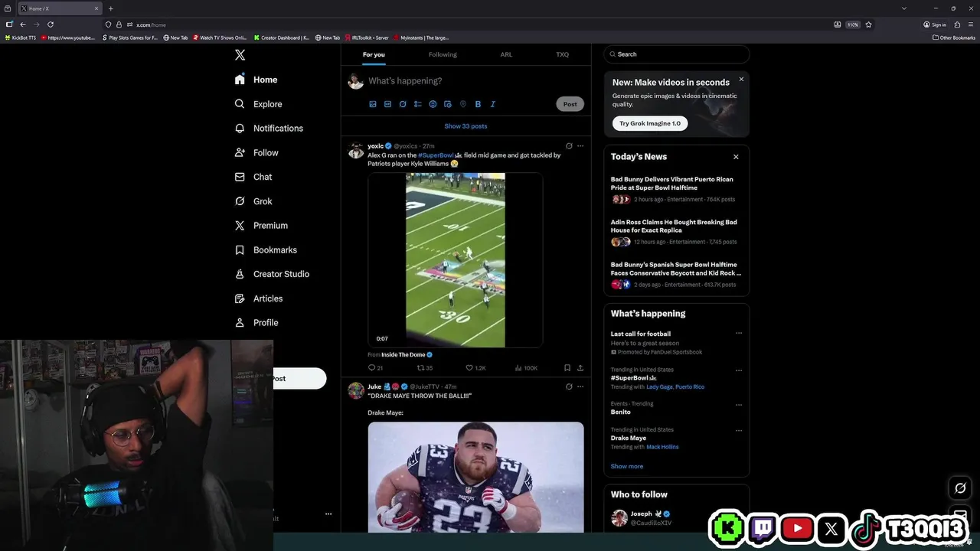
Task: Open Notifications in the sidebar
Action: pyautogui.click(x=269, y=129)
